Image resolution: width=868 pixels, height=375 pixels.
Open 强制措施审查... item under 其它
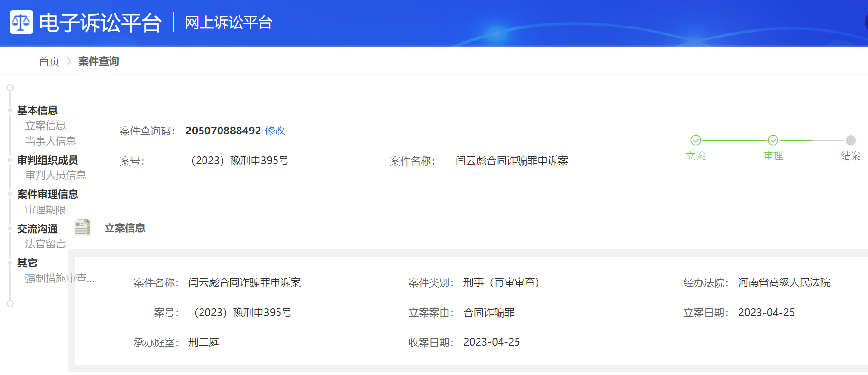coord(60,278)
